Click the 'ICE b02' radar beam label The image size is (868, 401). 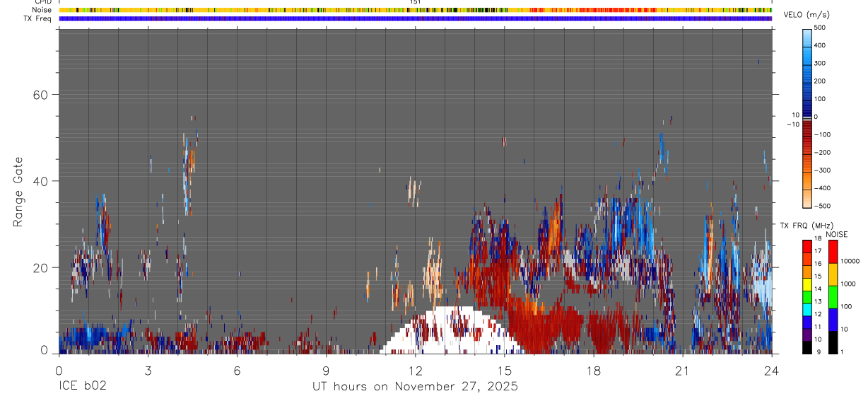coord(82,387)
